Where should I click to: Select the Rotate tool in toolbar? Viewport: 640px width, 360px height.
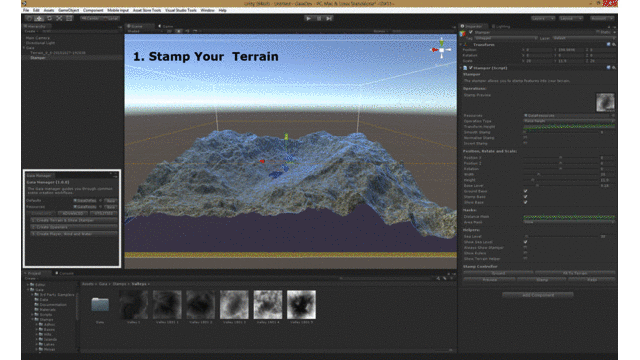49,18
